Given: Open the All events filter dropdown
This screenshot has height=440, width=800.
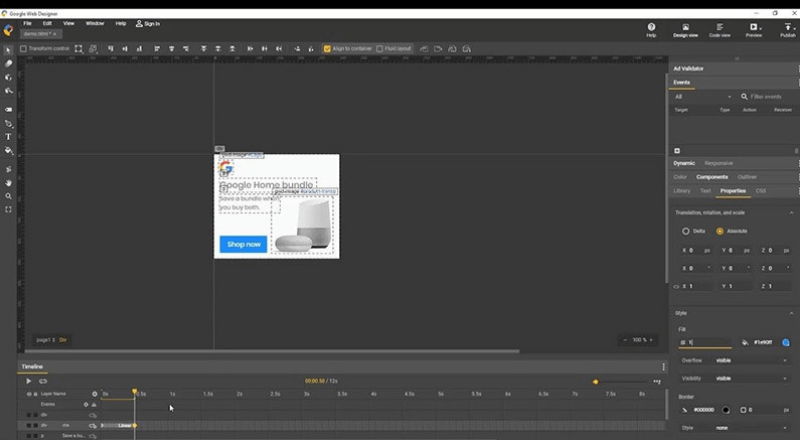Looking at the screenshot, I should 703,96.
